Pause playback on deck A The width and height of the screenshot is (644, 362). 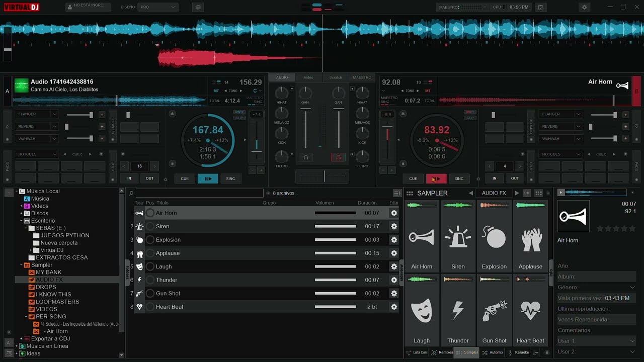click(x=208, y=178)
